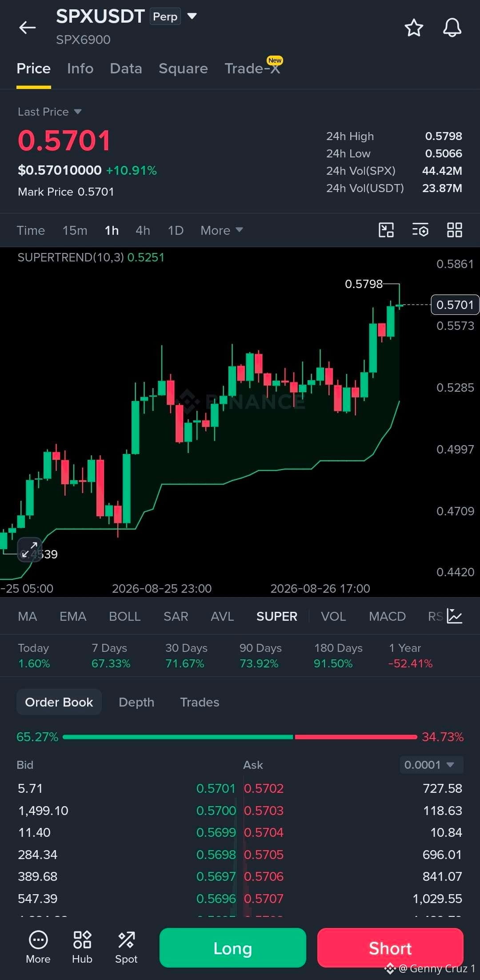
Task: Open the More menu icon in bottom bar
Action: point(38,948)
